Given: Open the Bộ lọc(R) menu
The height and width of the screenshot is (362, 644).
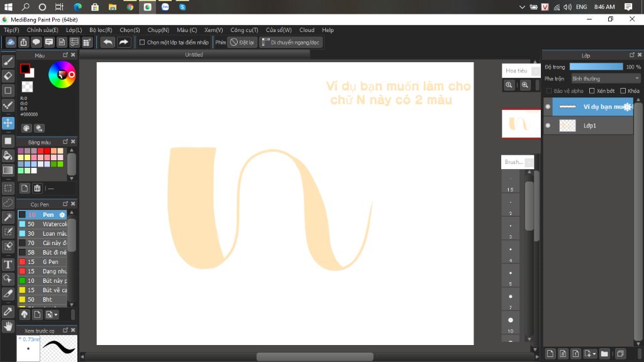Looking at the screenshot, I should coord(101,30).
